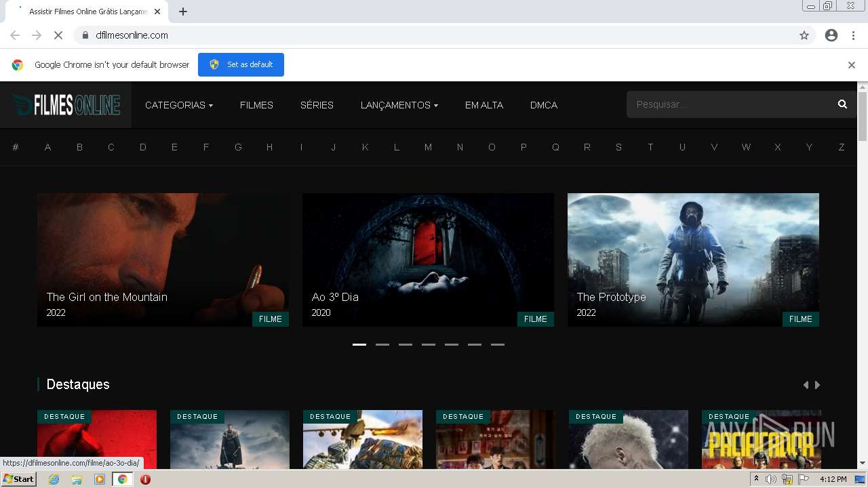Click the search magnifier icon
This screenshot has width=868, height=488.
click(842, 104)
